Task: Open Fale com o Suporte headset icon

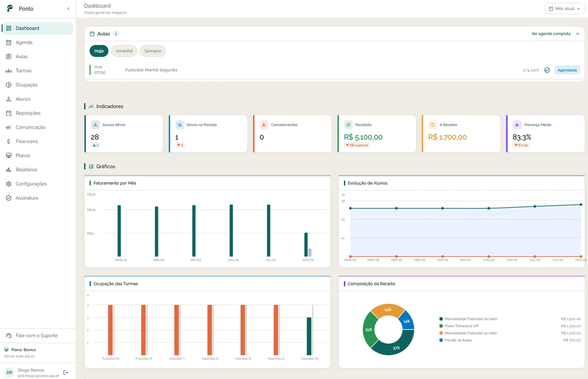Action: [x=9, y=336]
